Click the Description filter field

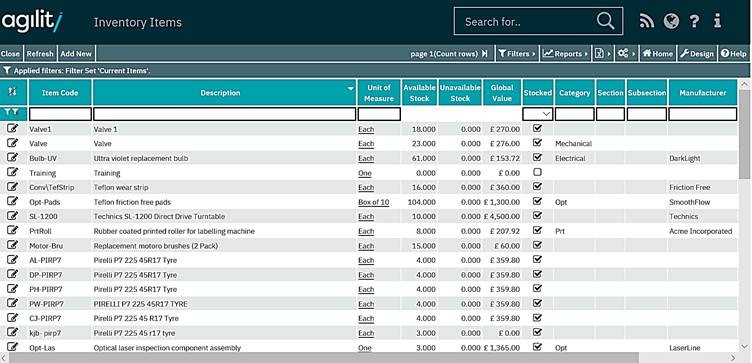coord(224,114)
